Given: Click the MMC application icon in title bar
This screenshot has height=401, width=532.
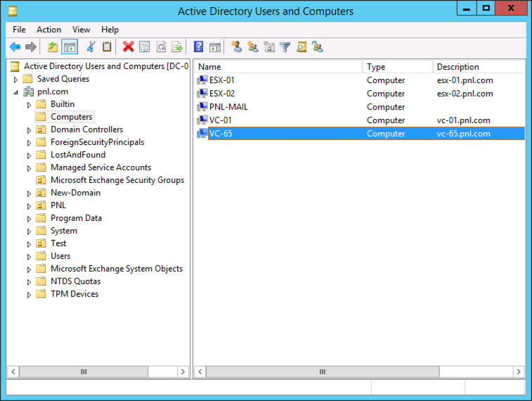Looking at the screenshot, I should [x=13, y=11].
